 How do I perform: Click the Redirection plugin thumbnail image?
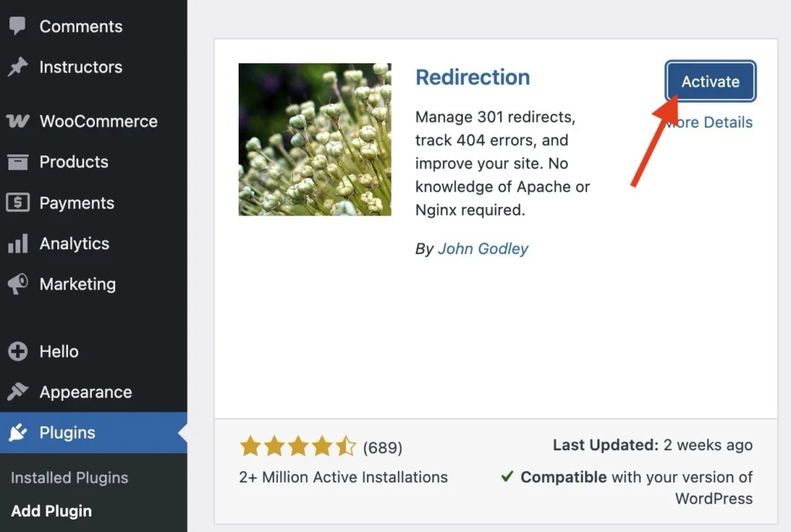314,140
